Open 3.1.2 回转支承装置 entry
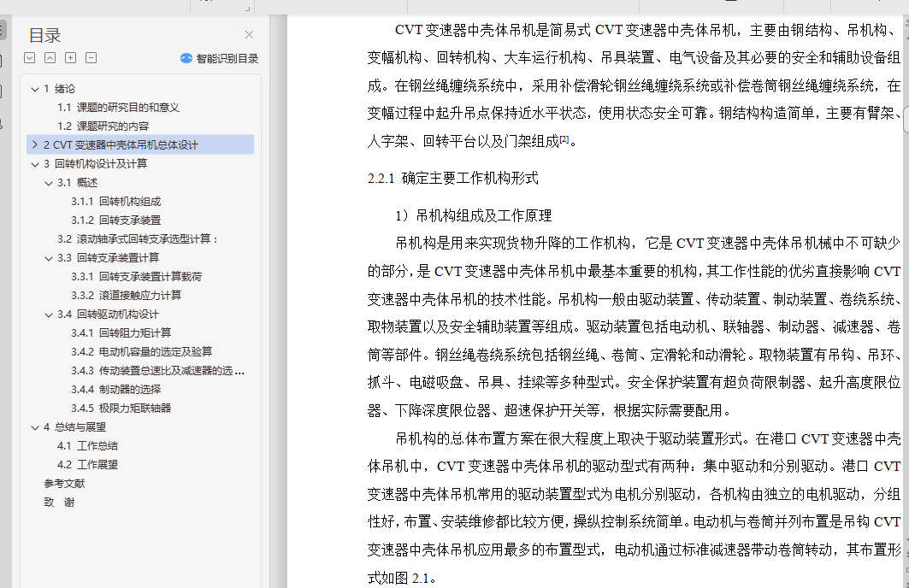Viewport: 909px width, 588px height. 116,220
